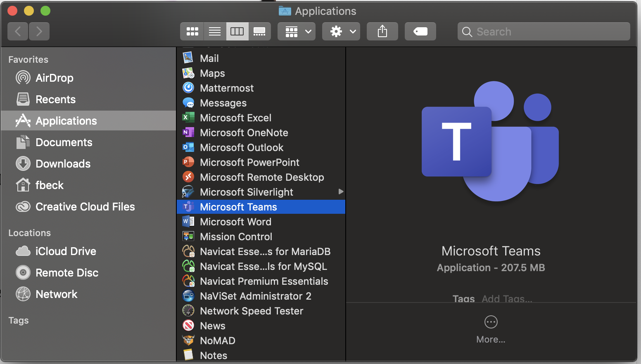Click the Locations section header
The height and width of the screenshot is (364, 641).
(x=30, y=233)
